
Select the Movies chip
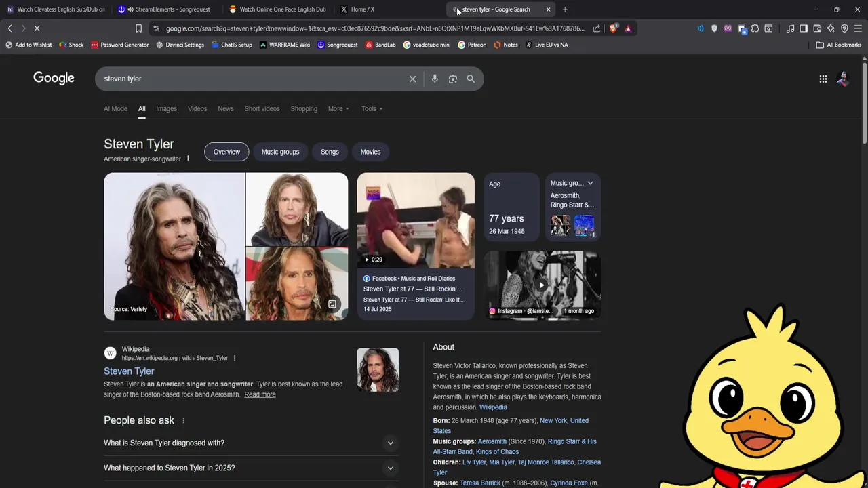(370, 152)
